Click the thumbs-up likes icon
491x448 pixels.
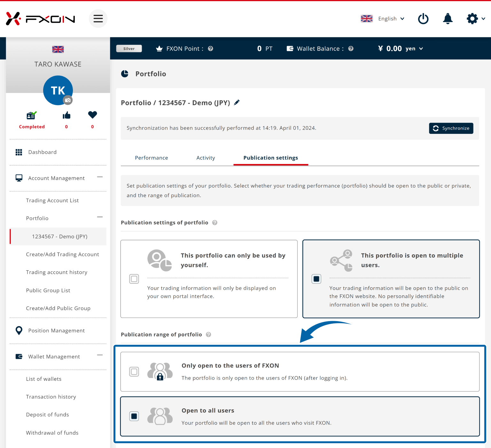click(66, 115)
